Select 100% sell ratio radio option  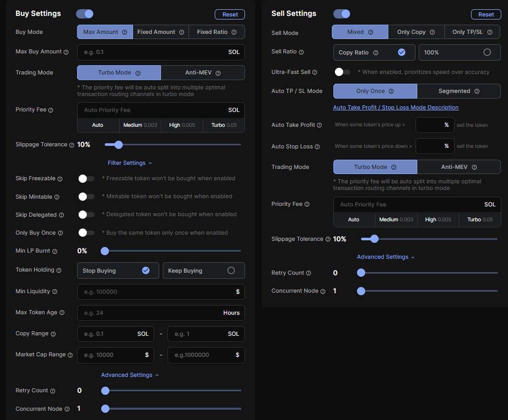[459, 52]
